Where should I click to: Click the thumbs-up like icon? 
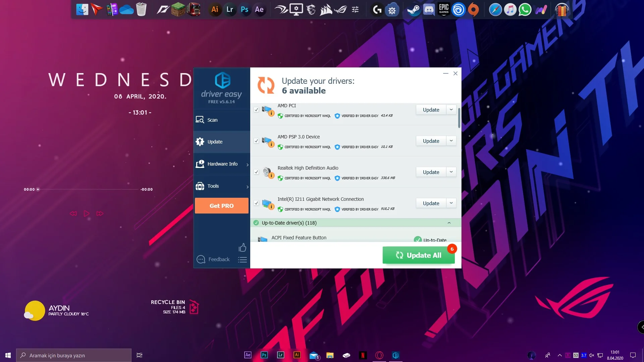(243, 247)
